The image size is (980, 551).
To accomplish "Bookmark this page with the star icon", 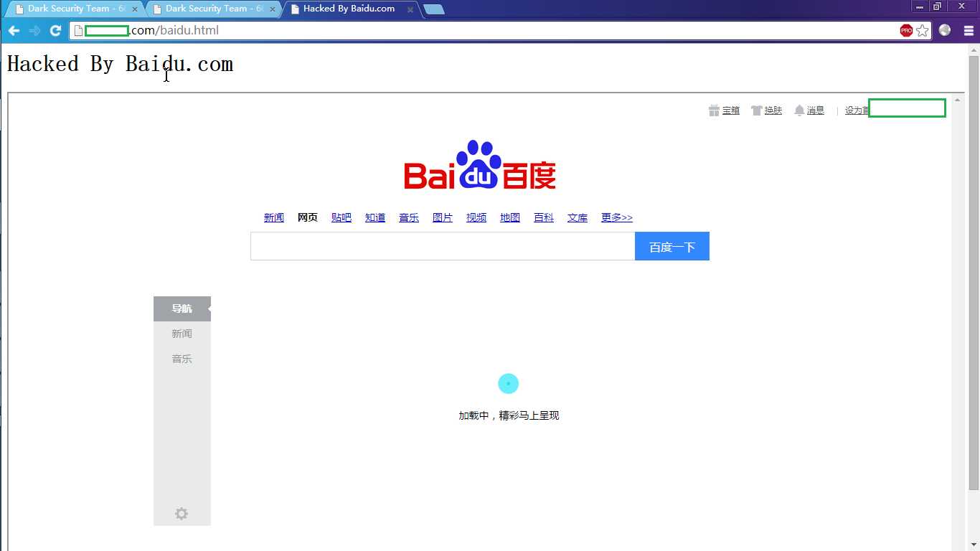I will pos(923,30).
